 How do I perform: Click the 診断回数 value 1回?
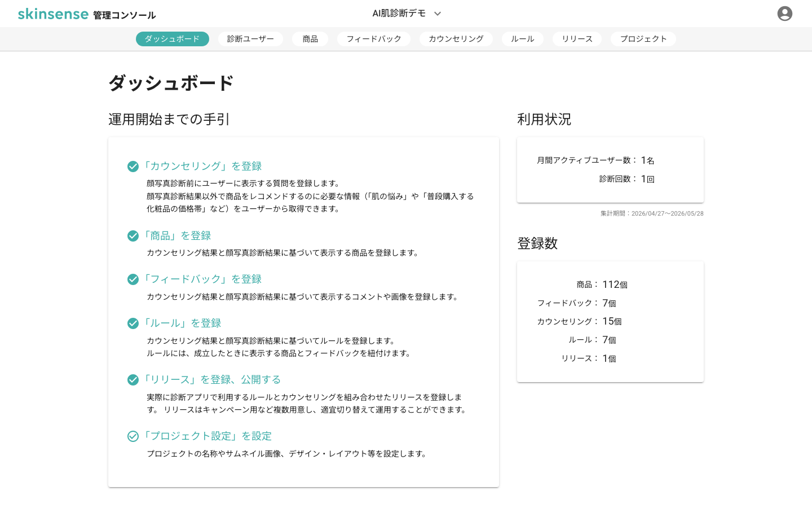647,179
